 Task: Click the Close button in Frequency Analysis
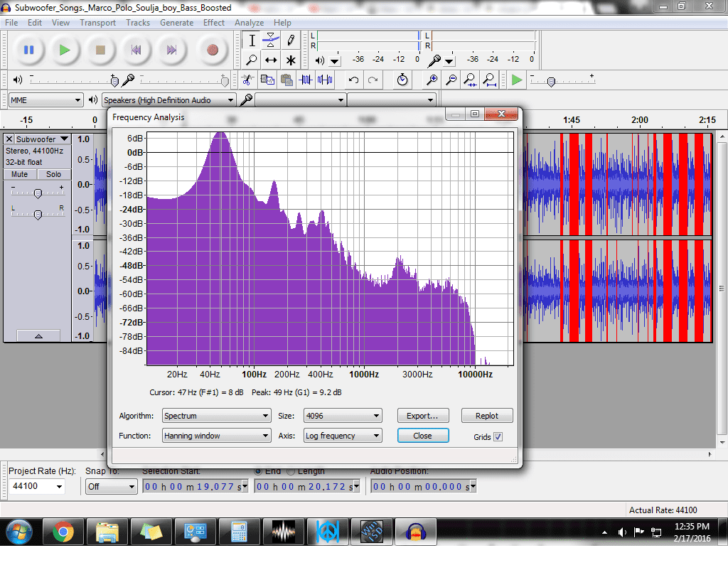point(423,436)
